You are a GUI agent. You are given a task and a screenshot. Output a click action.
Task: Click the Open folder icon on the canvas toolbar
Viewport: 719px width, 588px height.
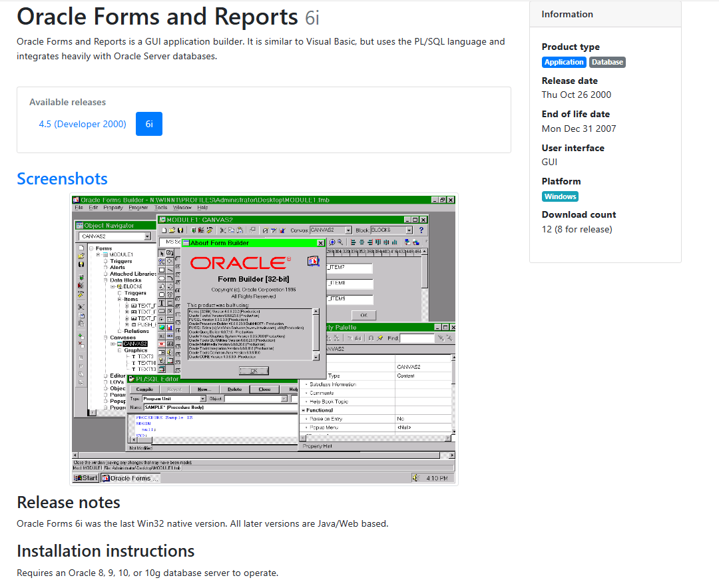(x=170, y=231)
